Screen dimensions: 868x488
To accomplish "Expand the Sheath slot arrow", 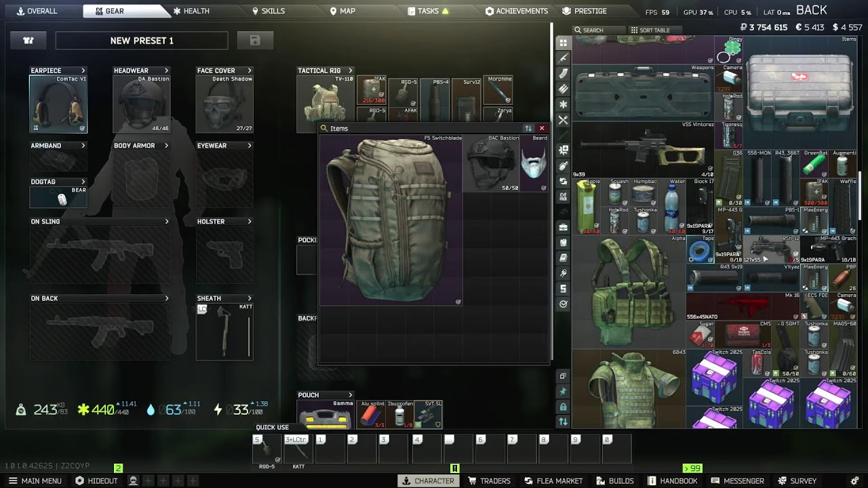I will 250,298.
